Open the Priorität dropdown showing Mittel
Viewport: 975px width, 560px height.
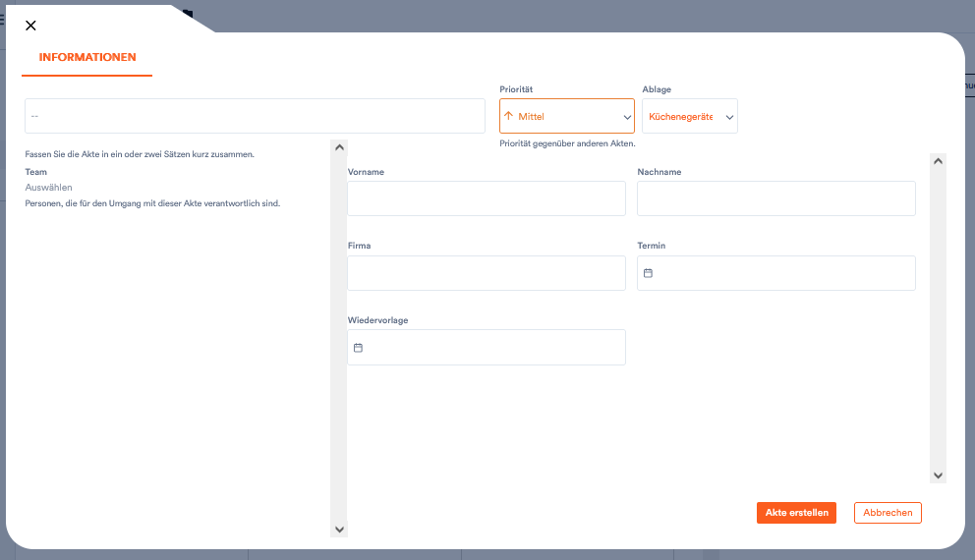coord(566,116)
